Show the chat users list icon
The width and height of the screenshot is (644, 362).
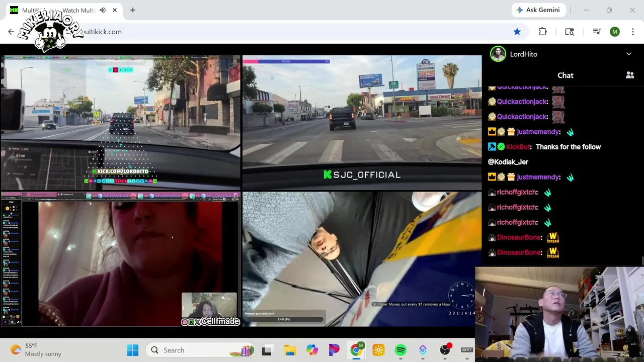click(x=630, y=75)
